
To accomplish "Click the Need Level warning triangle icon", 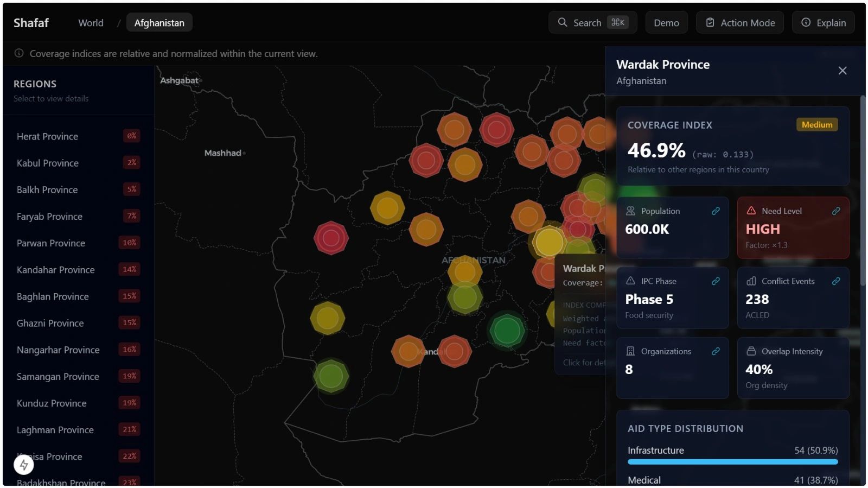I will click(751, 211).
